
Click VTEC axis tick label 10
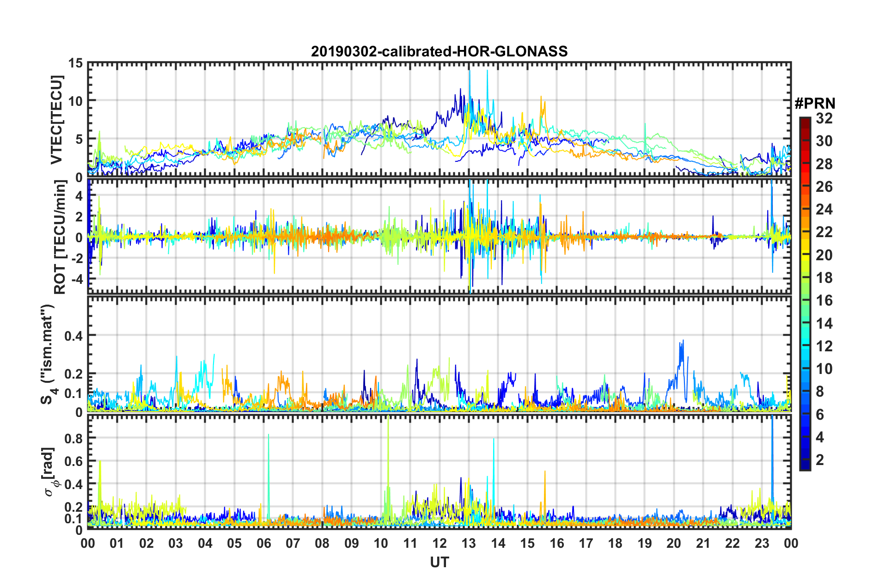(75, 101)
